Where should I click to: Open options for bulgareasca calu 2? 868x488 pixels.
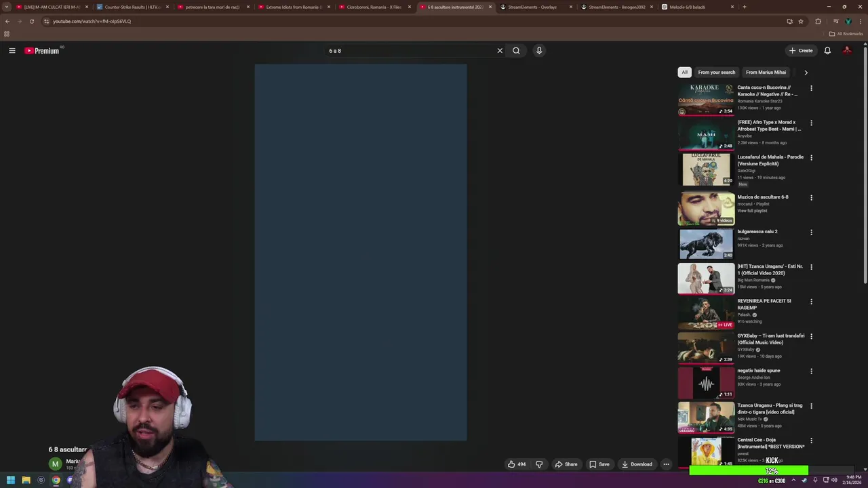[811, 232]
